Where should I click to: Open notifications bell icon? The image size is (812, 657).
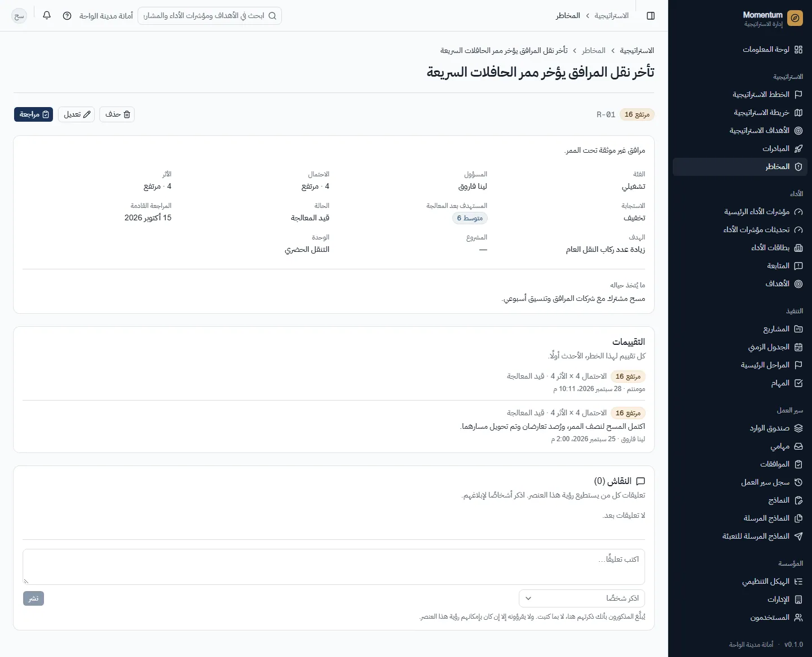(47, 16)
